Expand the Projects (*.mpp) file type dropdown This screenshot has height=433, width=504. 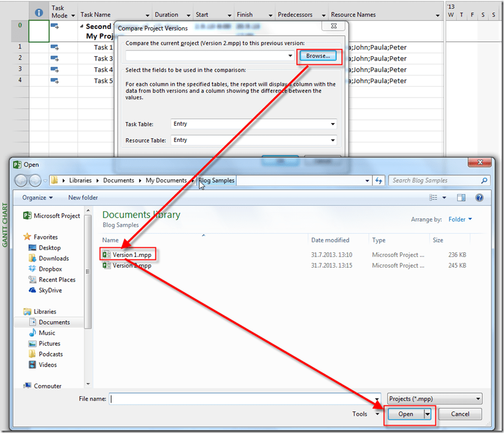[478, 399]
